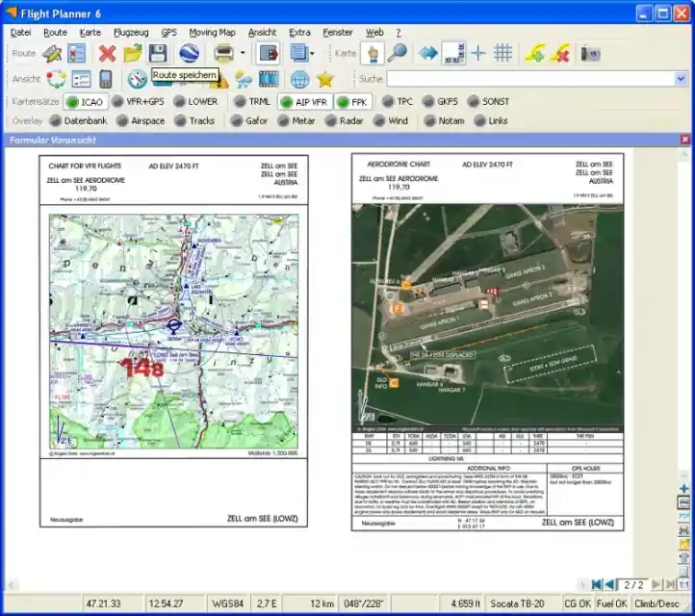Enable the Airspace overlay
The image size is (695, 616).
pyautogui.click(x=141, y=121)
